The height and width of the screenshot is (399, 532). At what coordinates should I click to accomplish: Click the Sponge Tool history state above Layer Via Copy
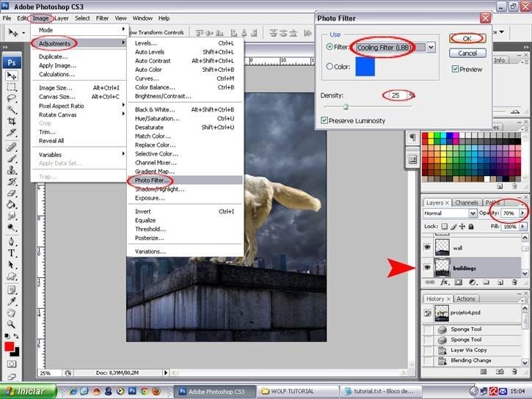[x=466, y=340]
